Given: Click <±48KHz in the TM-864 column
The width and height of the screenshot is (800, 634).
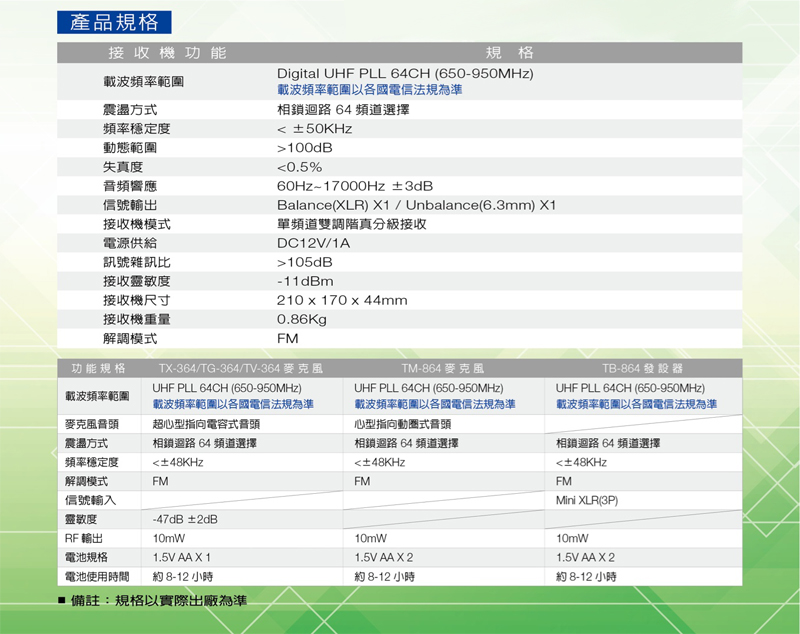Looking at the screenshot, I should click(380, 463).
